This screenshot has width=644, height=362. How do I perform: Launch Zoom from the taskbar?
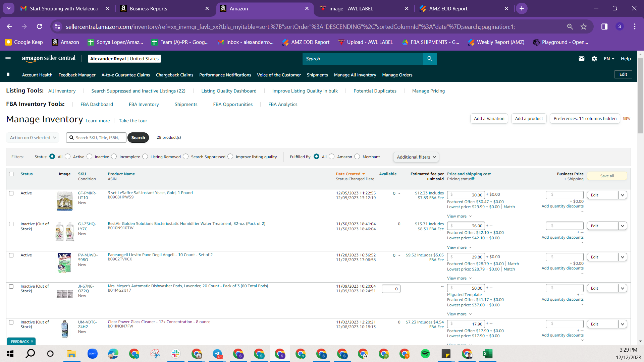[x=92, y=354]
